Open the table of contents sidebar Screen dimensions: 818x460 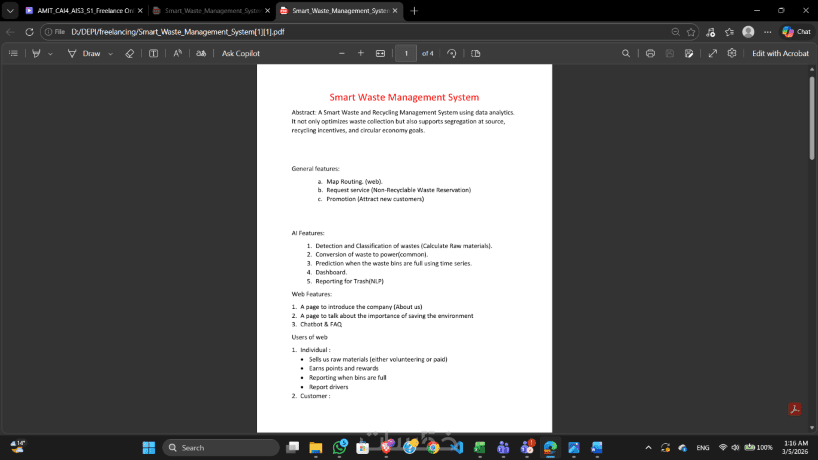tap(14, 53)
